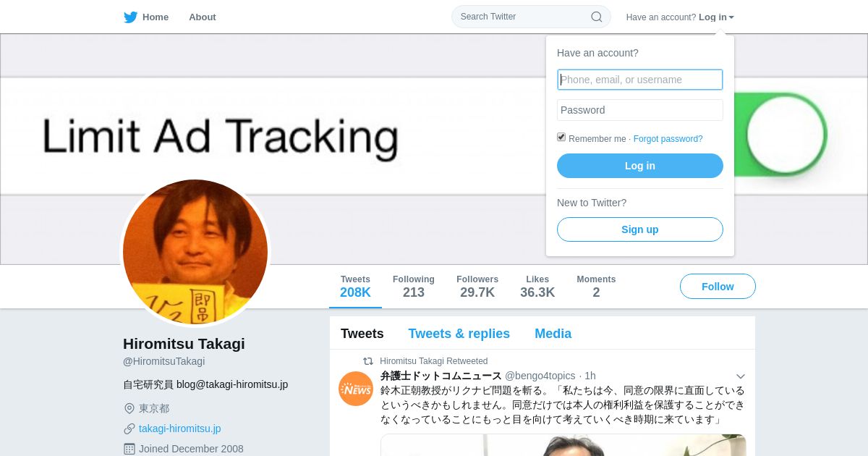The height and width of the screenshot is (456, 868).
Task: Open the Forgot password? link
Action: pyautogui.click(x=668, y=139)
